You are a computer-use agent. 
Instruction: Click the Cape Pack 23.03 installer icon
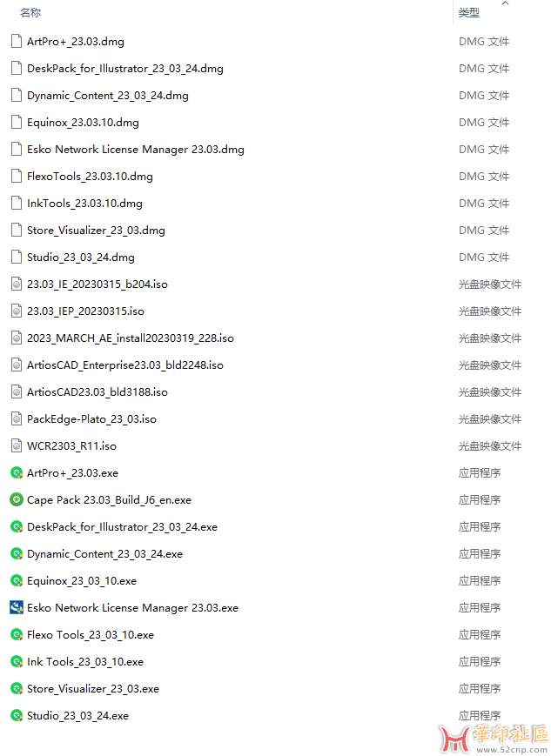(x=17, y=499)
